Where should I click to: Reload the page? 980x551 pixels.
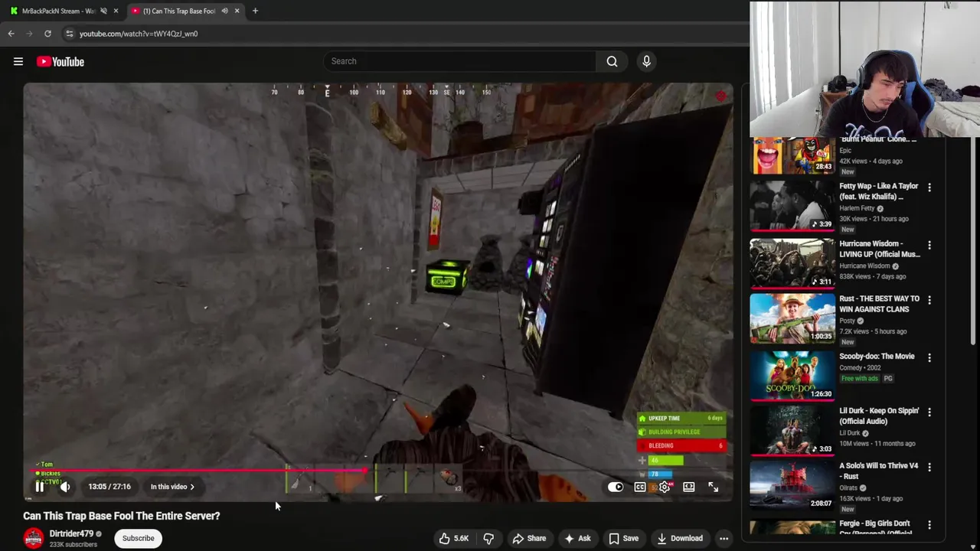47,34
